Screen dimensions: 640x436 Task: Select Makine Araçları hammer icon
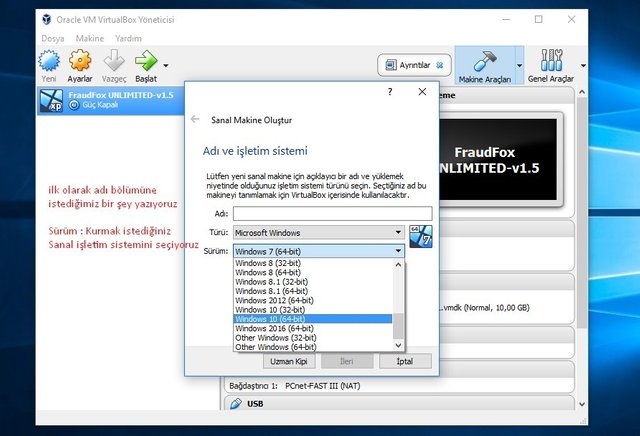point(484,61)
